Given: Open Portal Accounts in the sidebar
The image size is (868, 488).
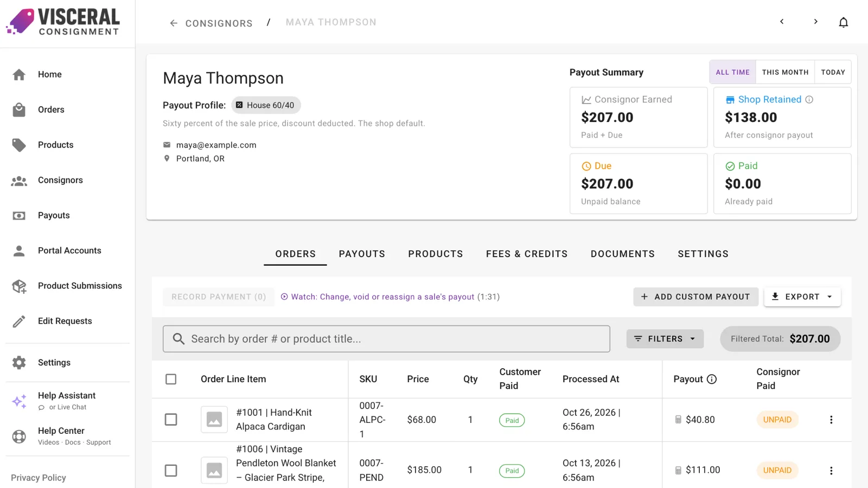Looking at the screenshot, I should point(67,251).
